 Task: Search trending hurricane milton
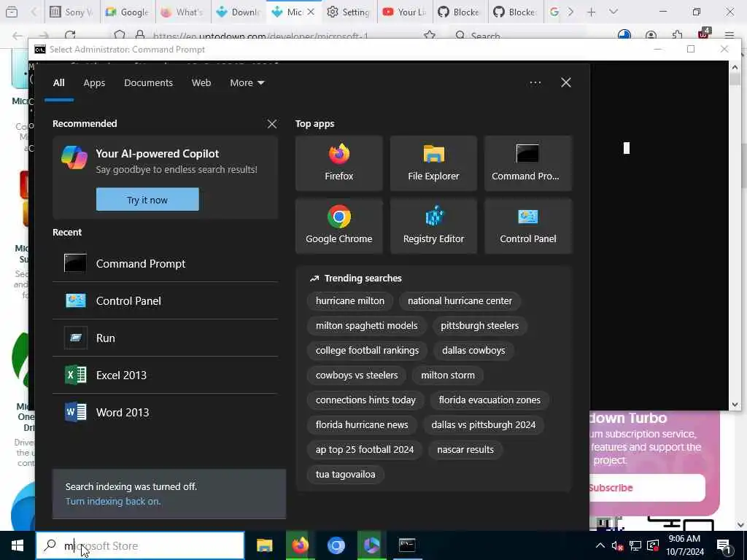click(x=349, y=300)
